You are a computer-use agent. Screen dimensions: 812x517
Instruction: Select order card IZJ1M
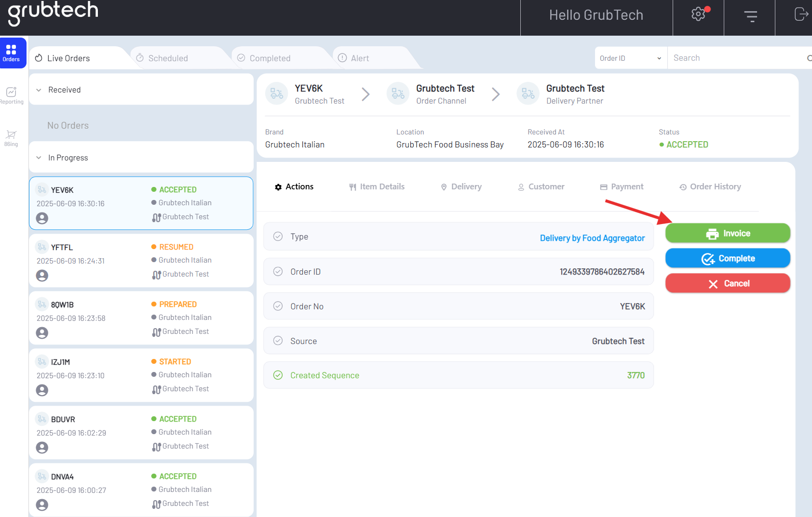(x=141, y=375)
